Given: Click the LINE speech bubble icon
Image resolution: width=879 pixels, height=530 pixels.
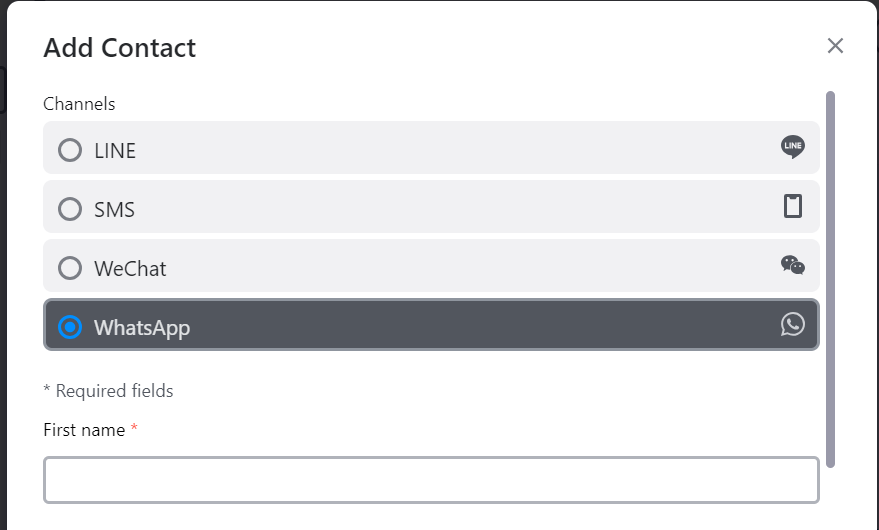Looking at the screenshot, I should 793,147.
